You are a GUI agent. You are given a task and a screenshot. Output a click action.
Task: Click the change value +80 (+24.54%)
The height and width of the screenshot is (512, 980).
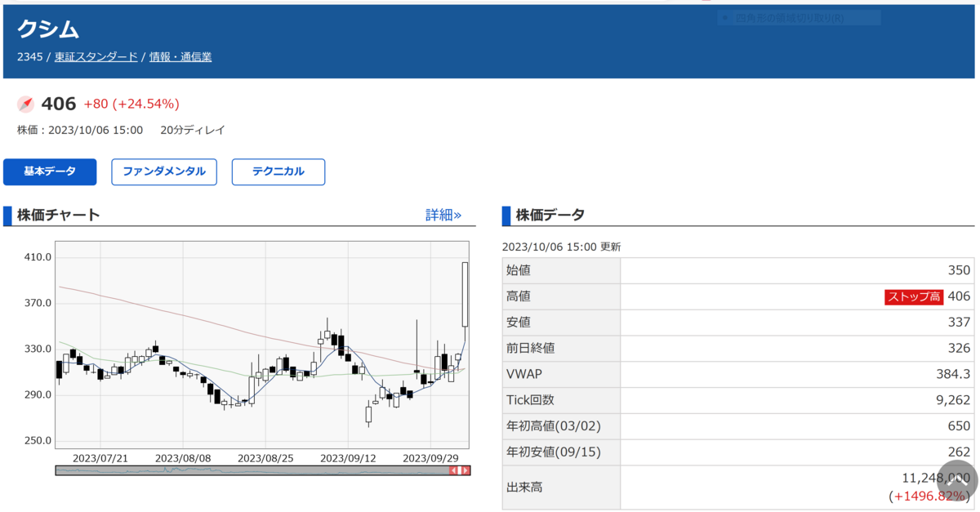coord(131,104)
